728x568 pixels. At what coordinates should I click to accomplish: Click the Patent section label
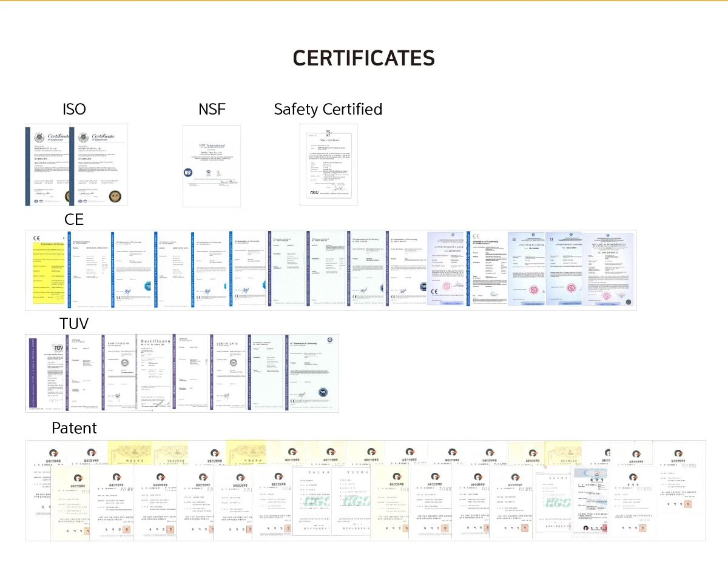[x=74, y=429]
